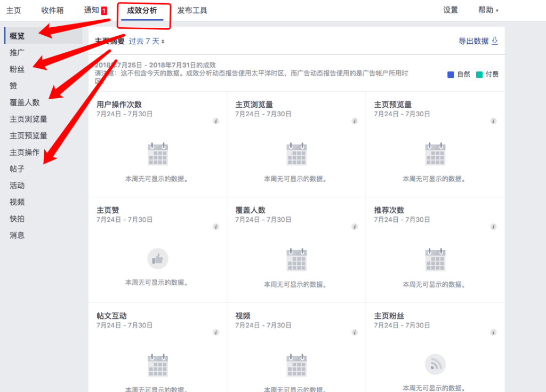The height and width of the screenshot is (392, 546).
Task: Click the info icon on 主页浏览量 card
Action: point(355,121)
